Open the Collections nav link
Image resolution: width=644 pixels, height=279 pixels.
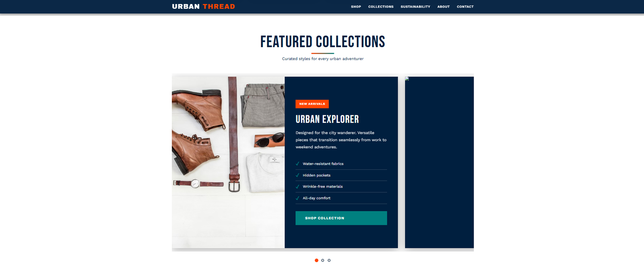[x=381, y=7]
